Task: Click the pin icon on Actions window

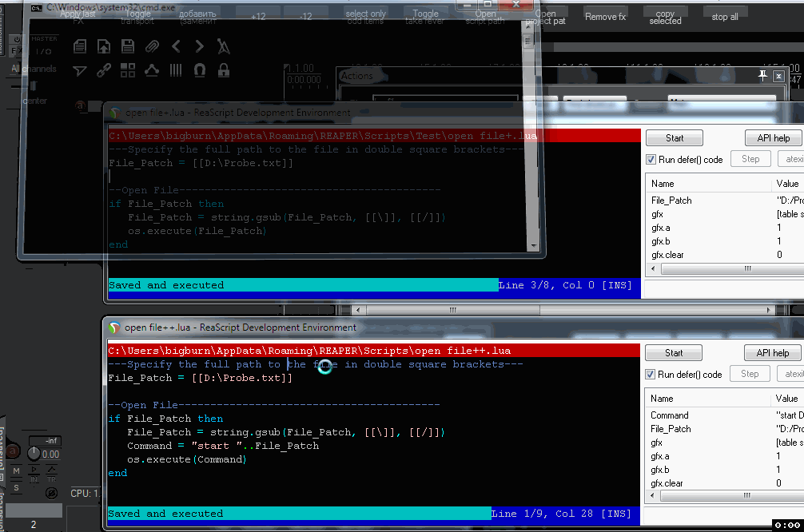Action: coord(763,76)
